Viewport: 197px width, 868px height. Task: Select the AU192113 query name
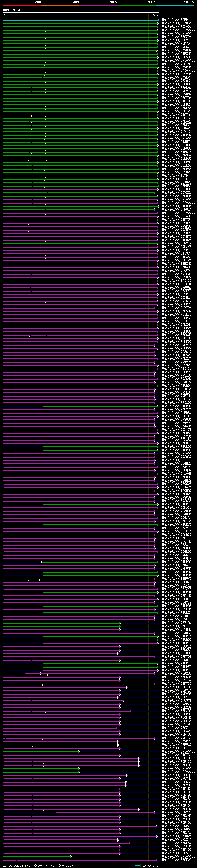click(x=11, y=10)
